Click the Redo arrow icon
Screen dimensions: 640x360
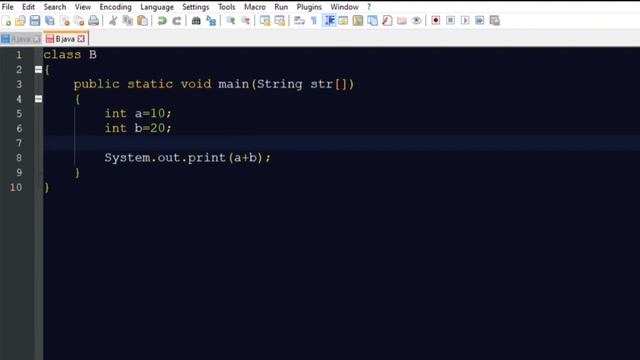click(177, 20)
